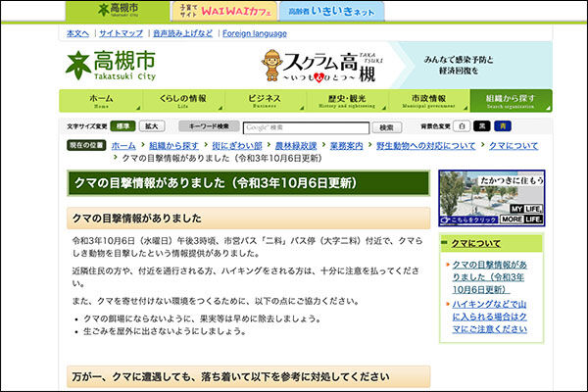588x392 pixels.
Task: Open the たかつきに住もう MY LIFE banner
Action: (x=492, y=198)
